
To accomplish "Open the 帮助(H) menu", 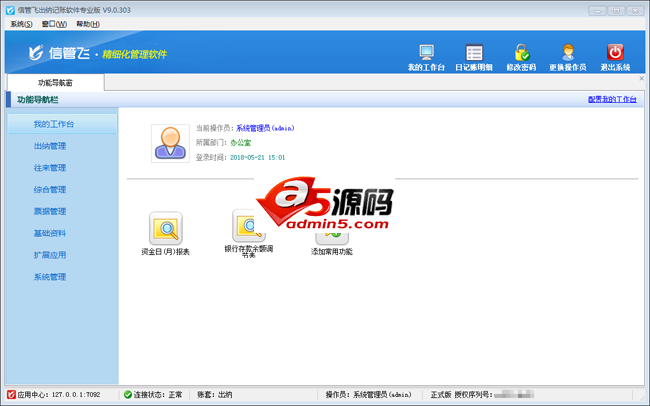I will coord(88,24).
